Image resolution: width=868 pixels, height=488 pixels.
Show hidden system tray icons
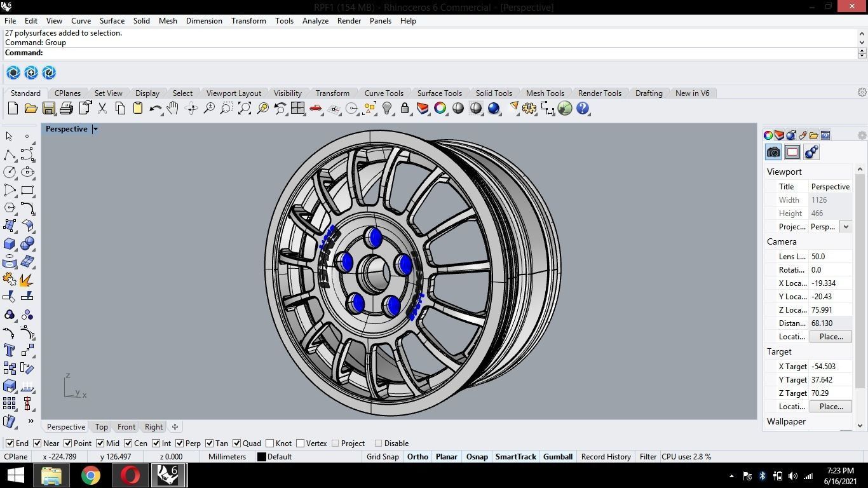tap(731, 476)
